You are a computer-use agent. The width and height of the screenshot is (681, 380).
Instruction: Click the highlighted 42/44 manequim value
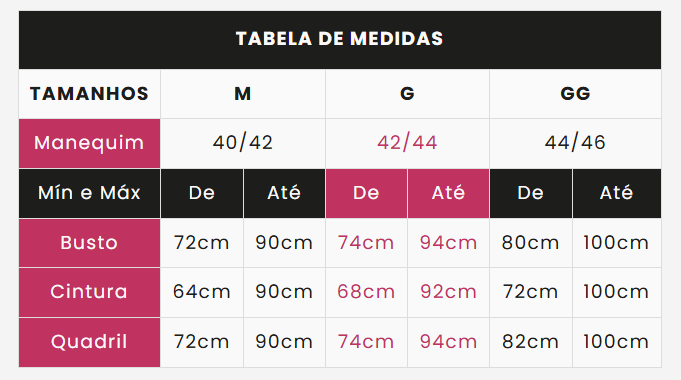tap(407, 143)
